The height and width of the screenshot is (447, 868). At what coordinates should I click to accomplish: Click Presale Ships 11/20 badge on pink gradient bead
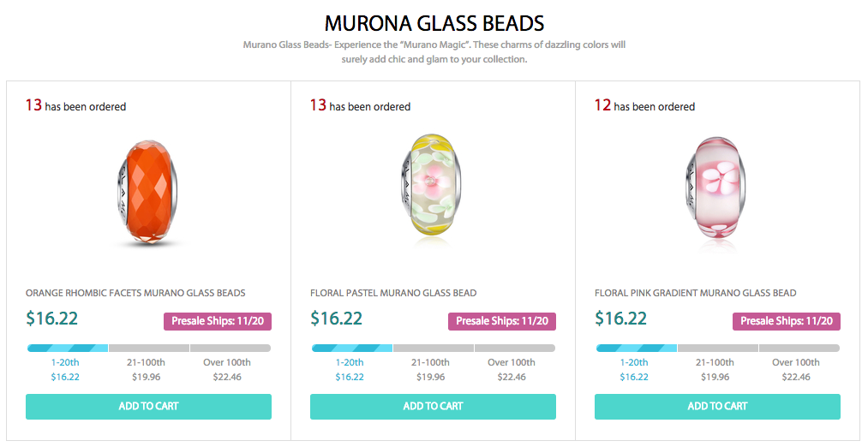(787, 321)
